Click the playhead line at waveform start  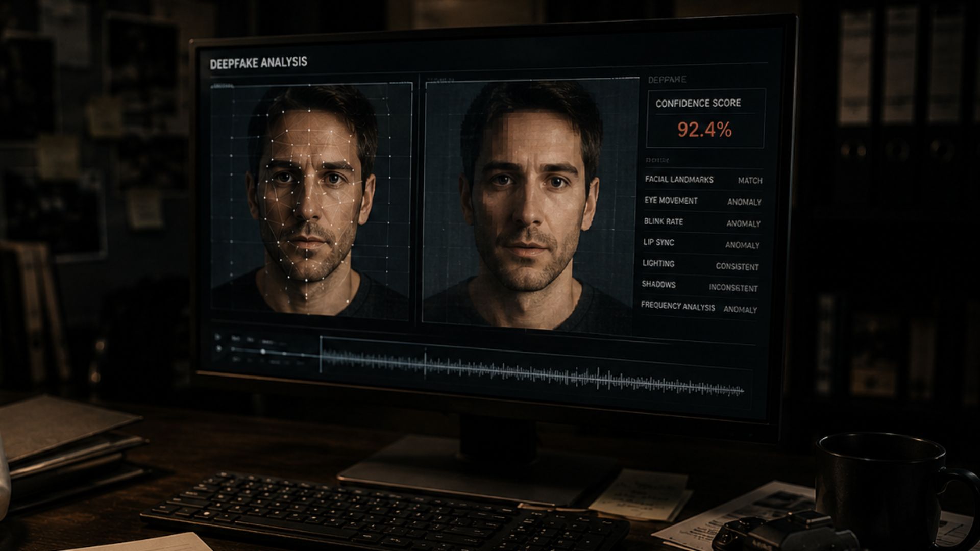321,354
